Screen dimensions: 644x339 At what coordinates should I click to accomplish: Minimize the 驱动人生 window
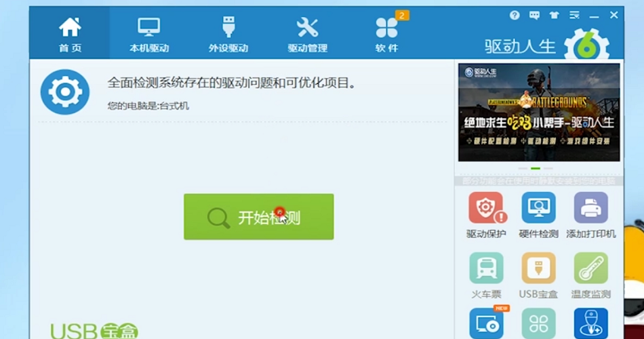594,16
